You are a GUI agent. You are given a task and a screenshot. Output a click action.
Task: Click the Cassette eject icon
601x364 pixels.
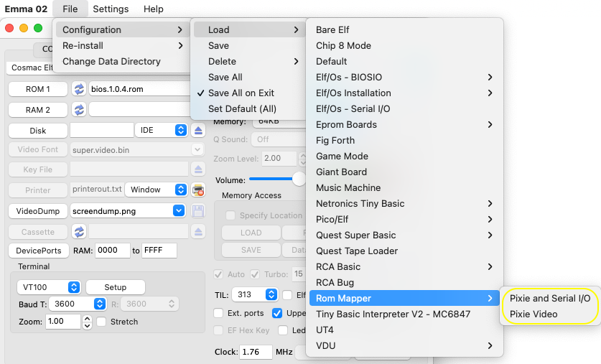coord(198,232)
